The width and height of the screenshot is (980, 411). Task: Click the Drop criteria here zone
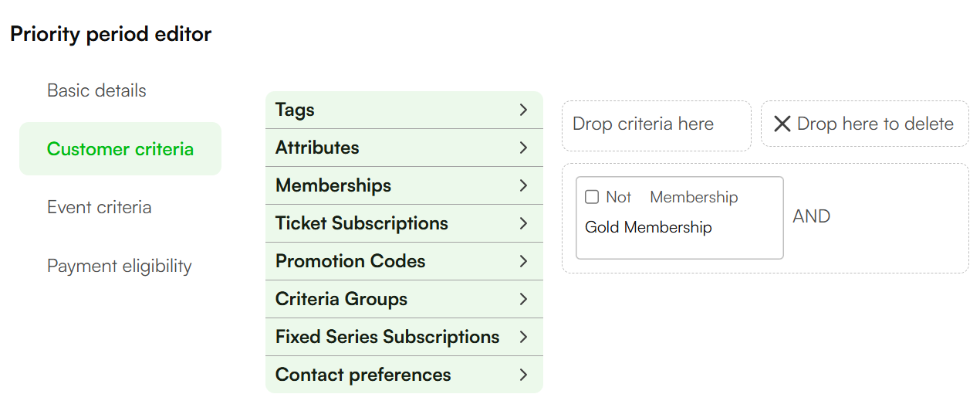pyautogui.click(x=657, y=126)
